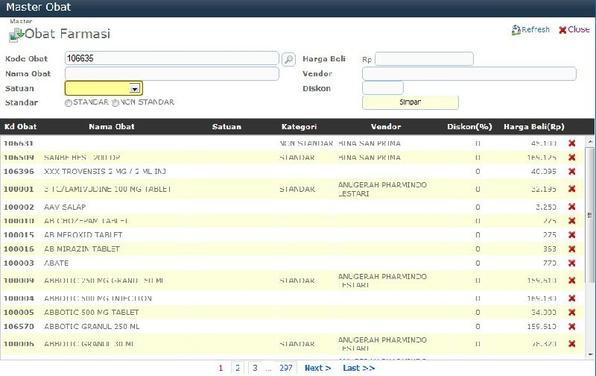Viewport: 596px width, 376px height.
Task: Jump to page 297
Action: pos(286,368)
